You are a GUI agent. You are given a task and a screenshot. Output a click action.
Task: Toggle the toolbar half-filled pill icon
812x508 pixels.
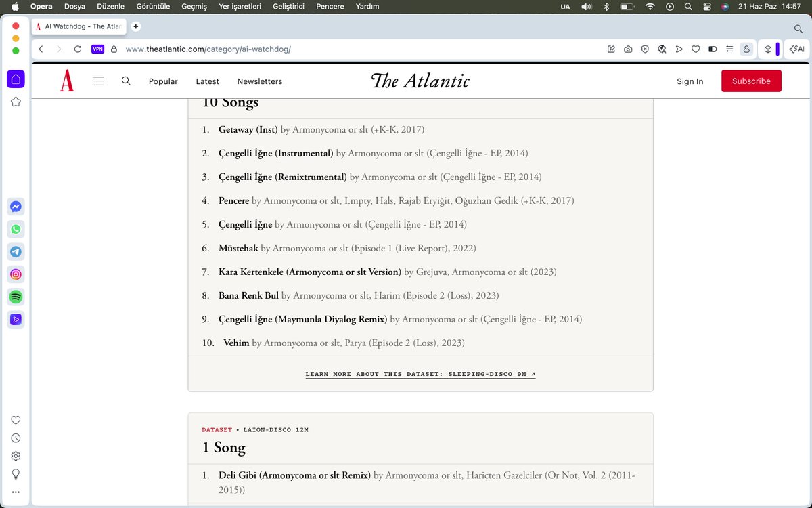[713, 49]
